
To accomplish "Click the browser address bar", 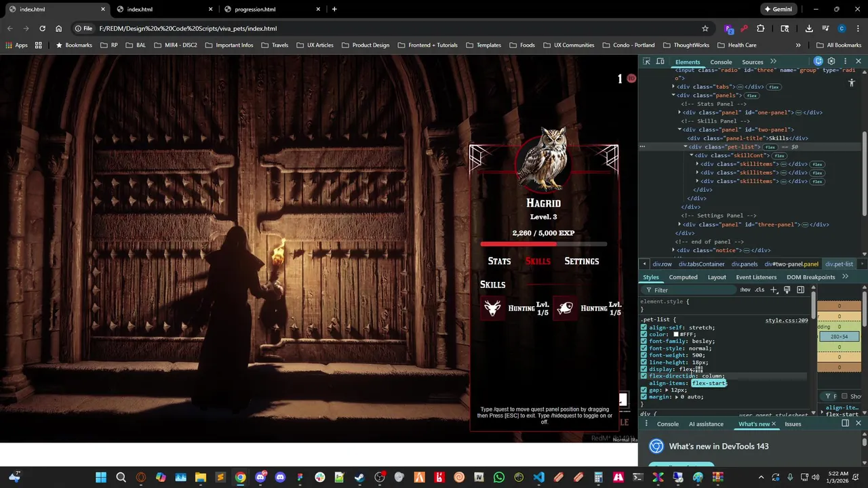I will click(x=393, y=28).
